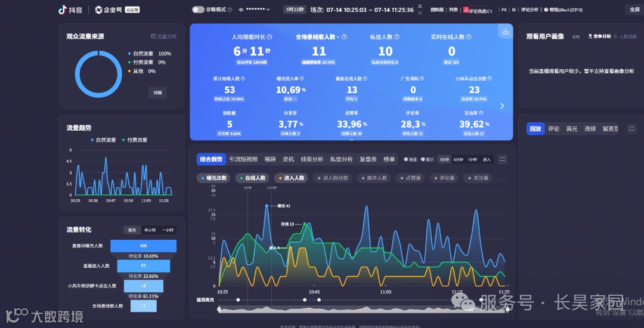
Task: Open 人群洞察 crowd insight
Action: pyautogui.click(x=626, y=36)
